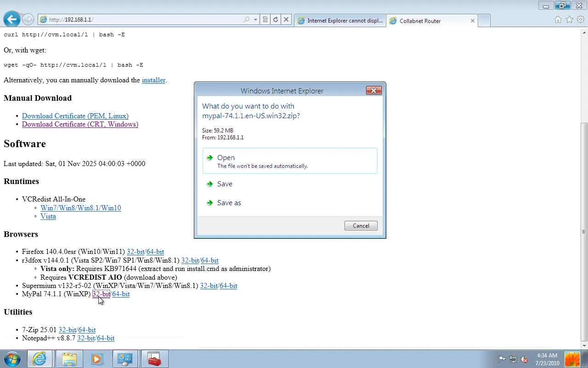Click the monitor-shaped taskbar icon
The height and width of the screenshot is (368, 588).
point(125,359)
